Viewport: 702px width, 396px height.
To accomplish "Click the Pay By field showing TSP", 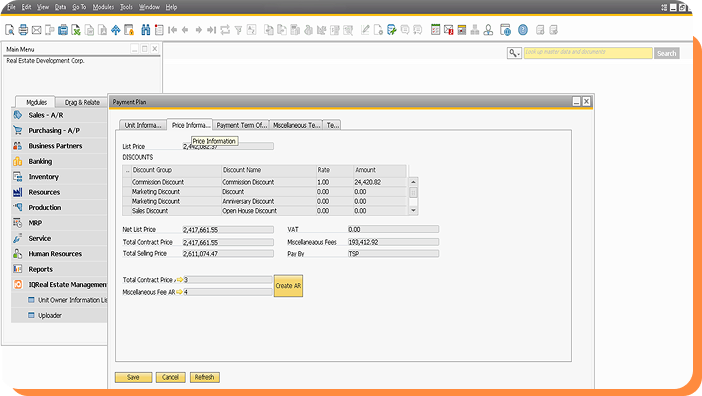I will pyautogui.click(x=394, y=254).
